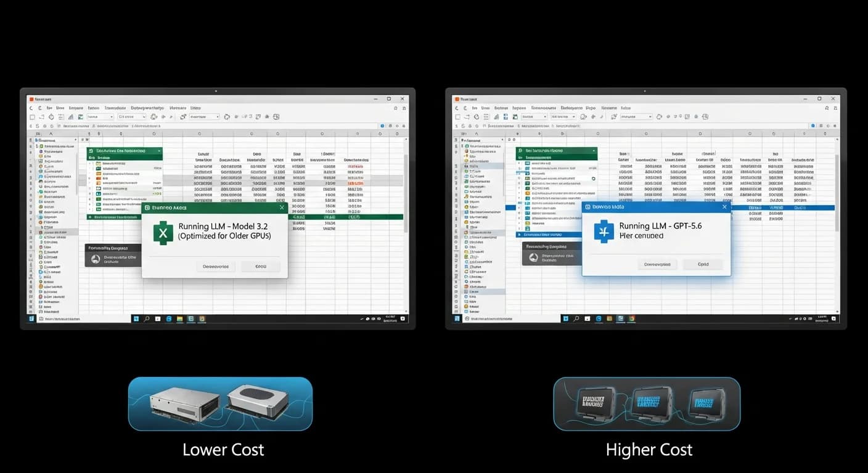Click the taskbar search box on the right screen
Image resolution: width=868 pixels, height=473 pixels.
pos(510,319)
